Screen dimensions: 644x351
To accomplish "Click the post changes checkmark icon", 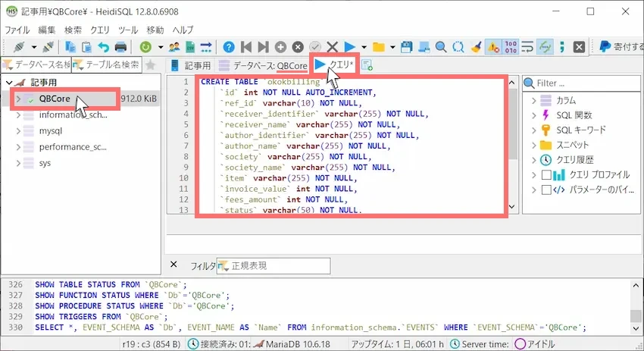I will (x=315, y=47).
